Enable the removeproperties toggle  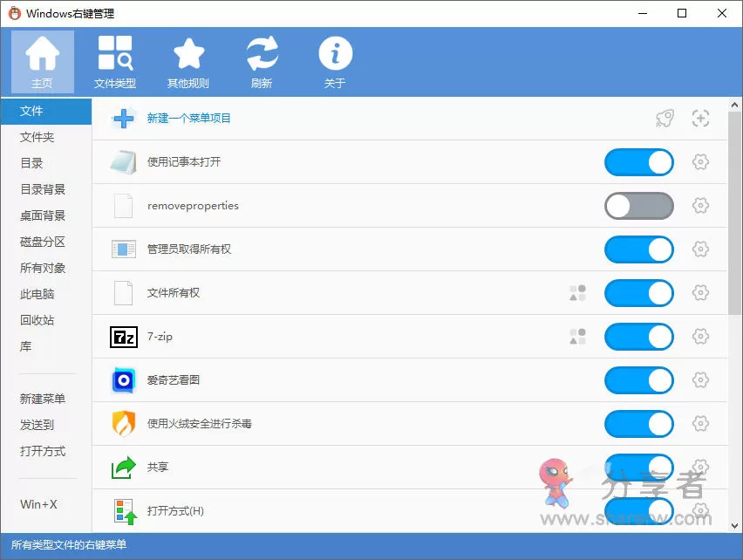[638, 206]
